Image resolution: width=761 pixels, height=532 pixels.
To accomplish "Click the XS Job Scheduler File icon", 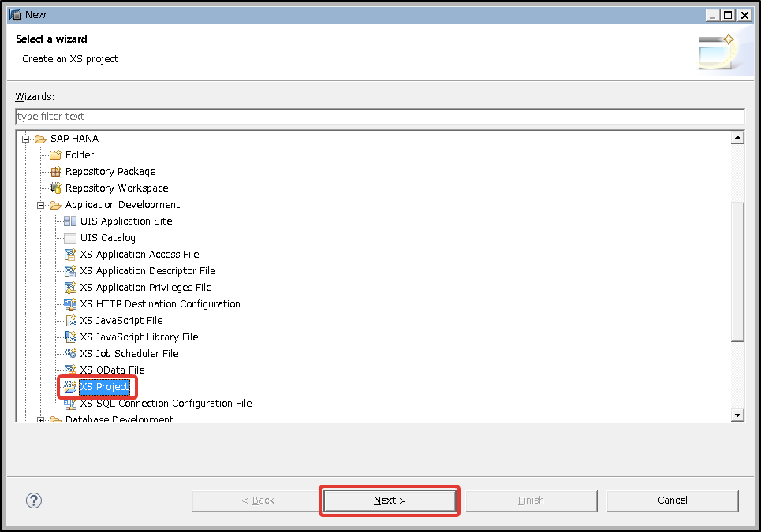I will (70, 354).
